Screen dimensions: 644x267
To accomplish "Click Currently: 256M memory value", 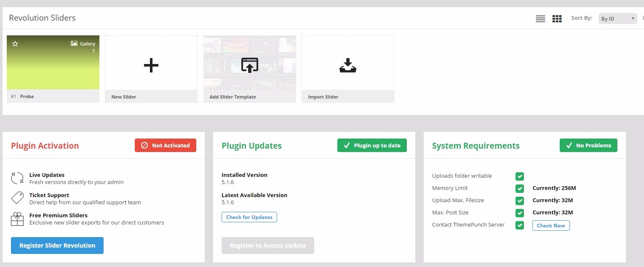I will coord(554,188).
